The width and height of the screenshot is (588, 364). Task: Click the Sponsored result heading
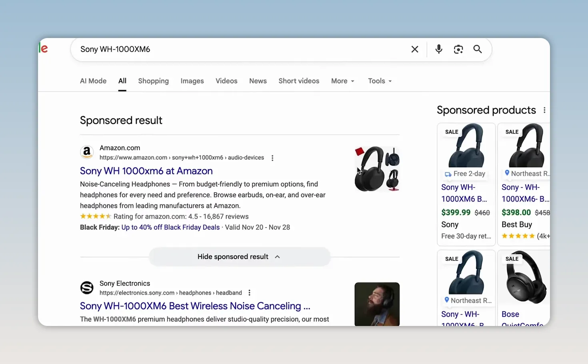tap(121, 120)
